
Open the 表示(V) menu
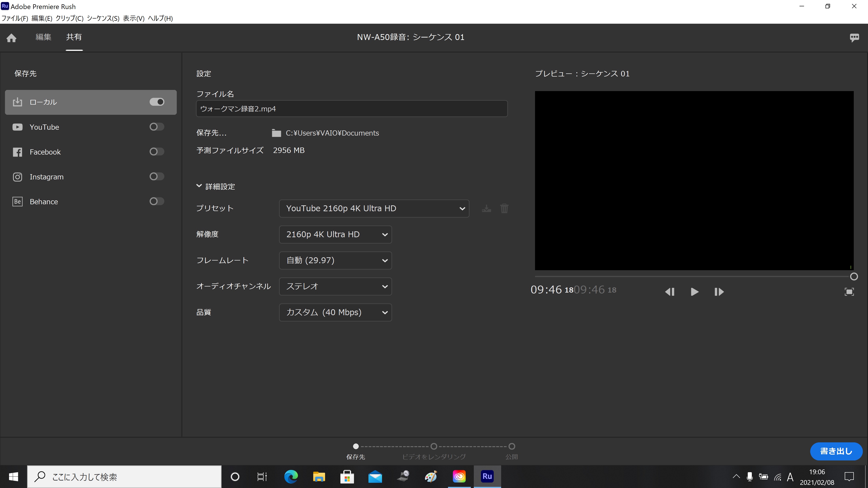point(133,18)
